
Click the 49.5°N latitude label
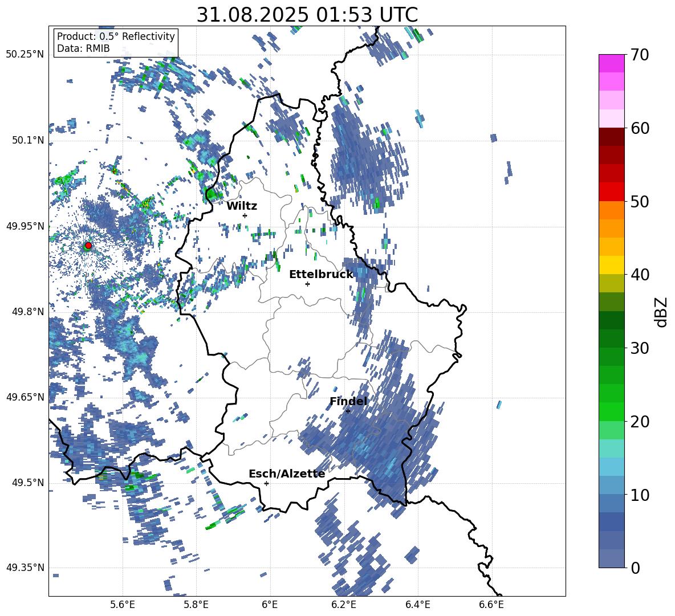27,483
